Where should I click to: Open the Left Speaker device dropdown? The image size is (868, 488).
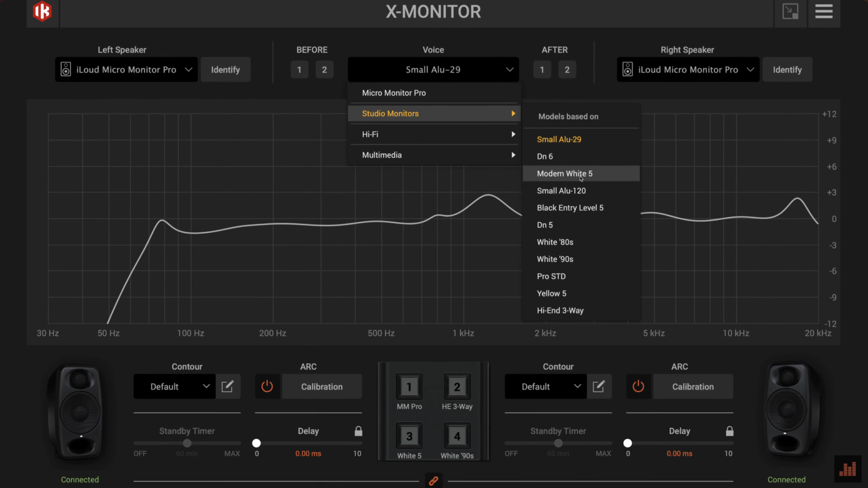point(127,70)
